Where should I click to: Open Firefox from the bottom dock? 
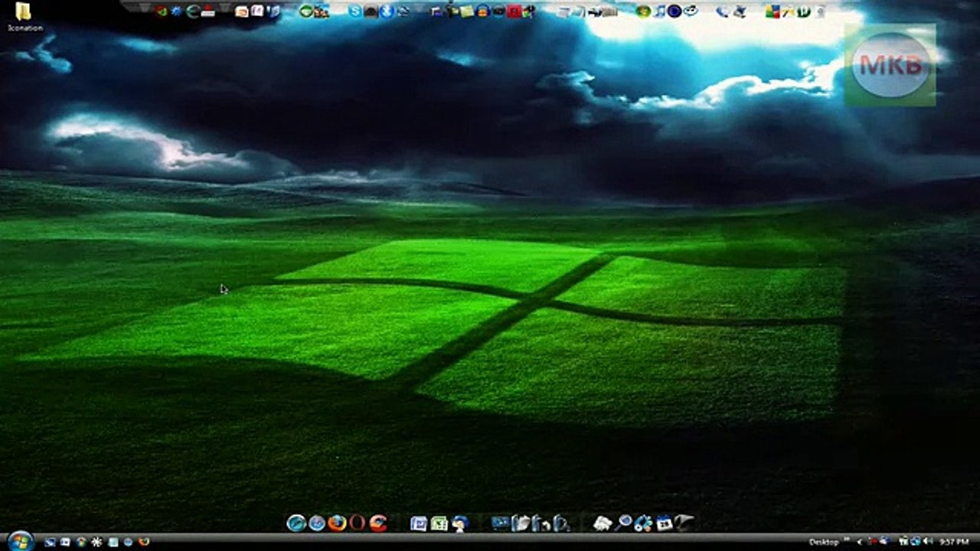click(337, 523)
